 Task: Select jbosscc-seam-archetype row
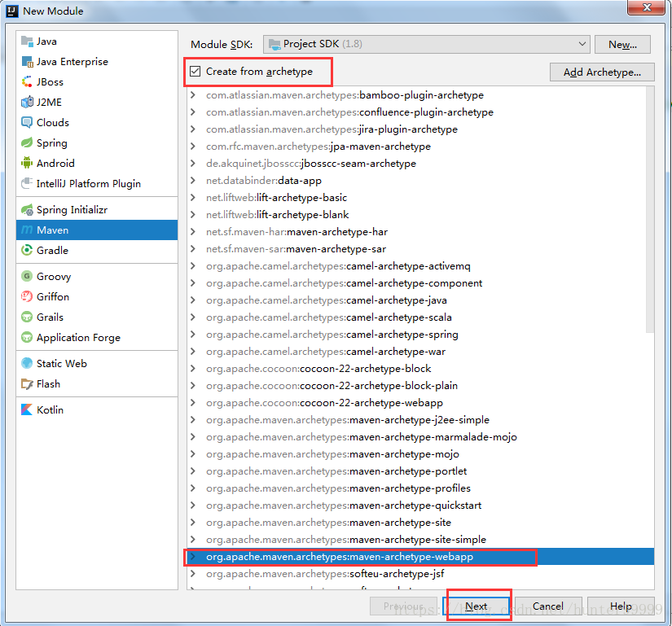[420, 164]
